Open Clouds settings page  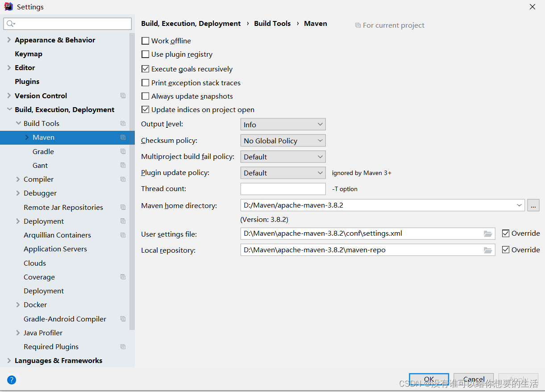click(35, 263)
